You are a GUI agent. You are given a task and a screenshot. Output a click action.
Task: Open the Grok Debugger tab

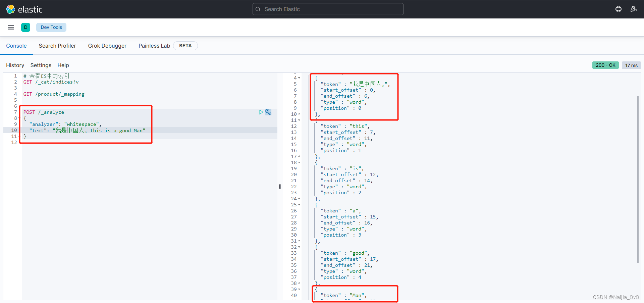(x=107, y=46)
